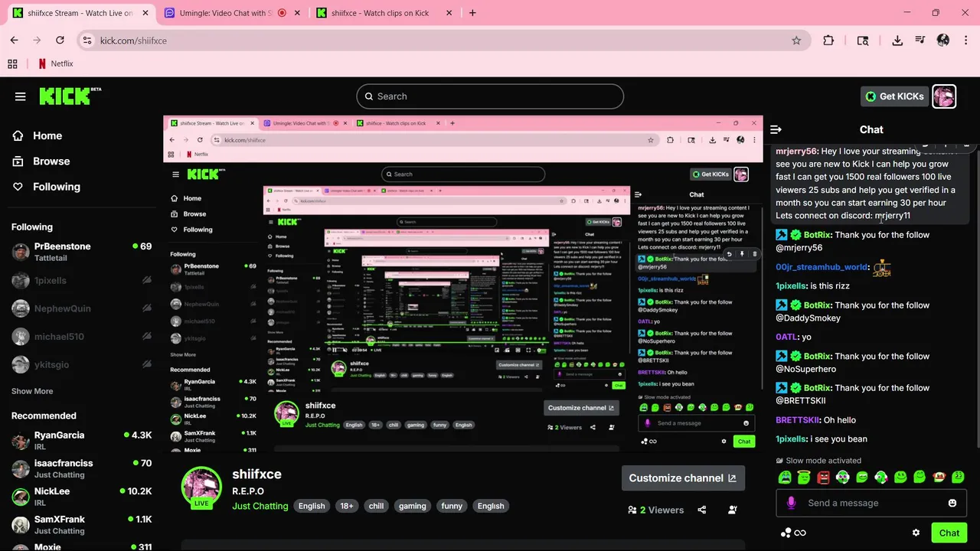Select the funny tag
Screen dimensions: 980x551
(x=452, y=506)
